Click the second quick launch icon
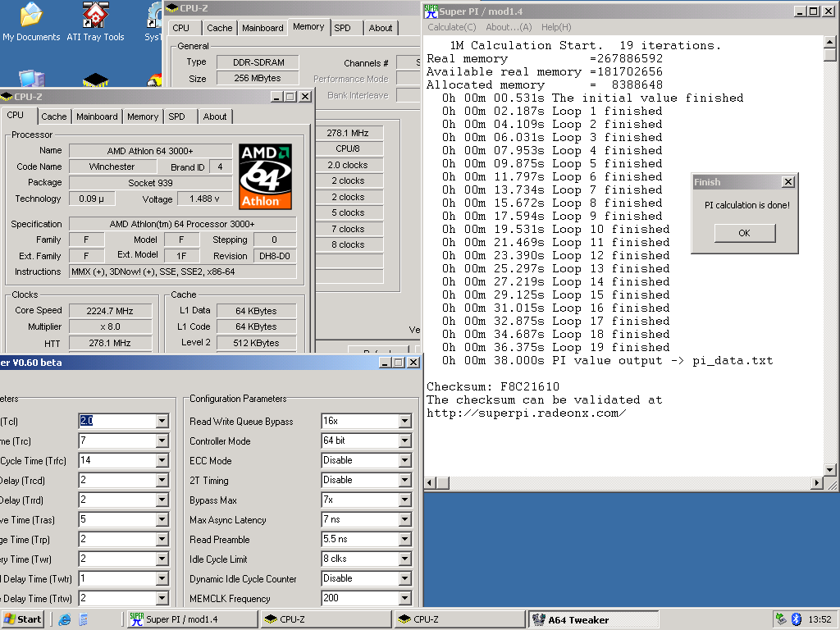Screen dimensions: 840x630 pos(83,619)
